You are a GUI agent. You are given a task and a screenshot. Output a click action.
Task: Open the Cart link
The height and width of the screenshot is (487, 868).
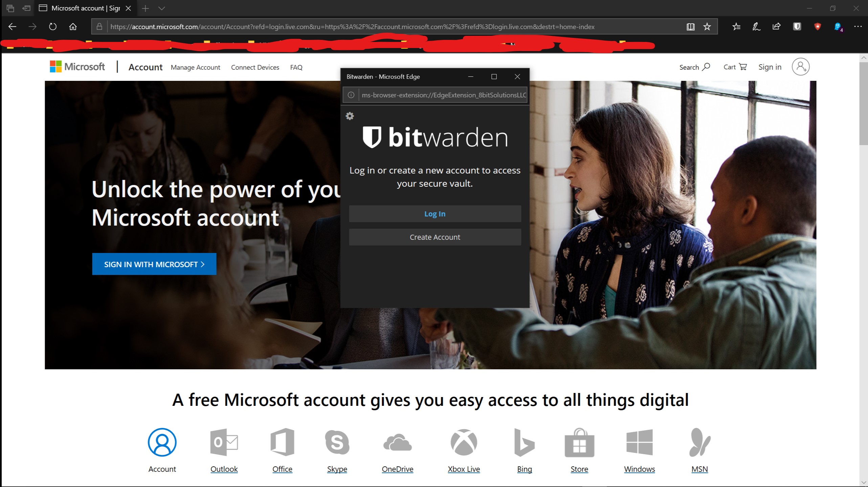(735, 67)
